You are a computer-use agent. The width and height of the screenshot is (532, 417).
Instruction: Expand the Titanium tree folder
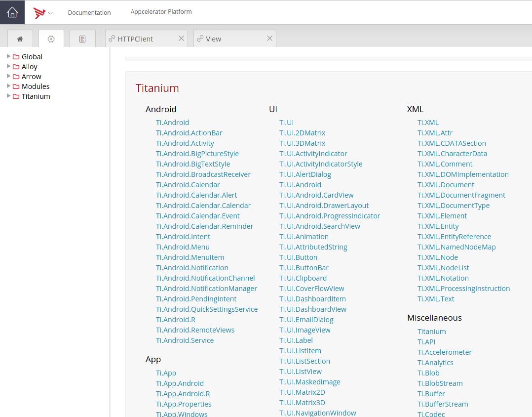click(x=8, y=96)
